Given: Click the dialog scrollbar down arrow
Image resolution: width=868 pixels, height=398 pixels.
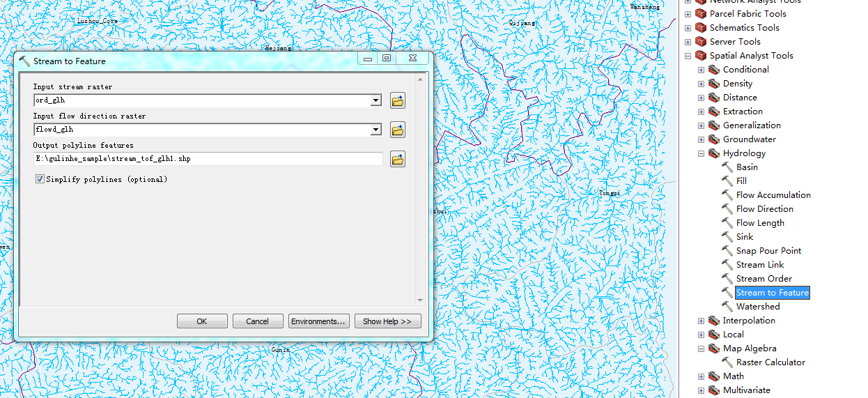Looking at the screenshot, I should [x=420, y=300].
